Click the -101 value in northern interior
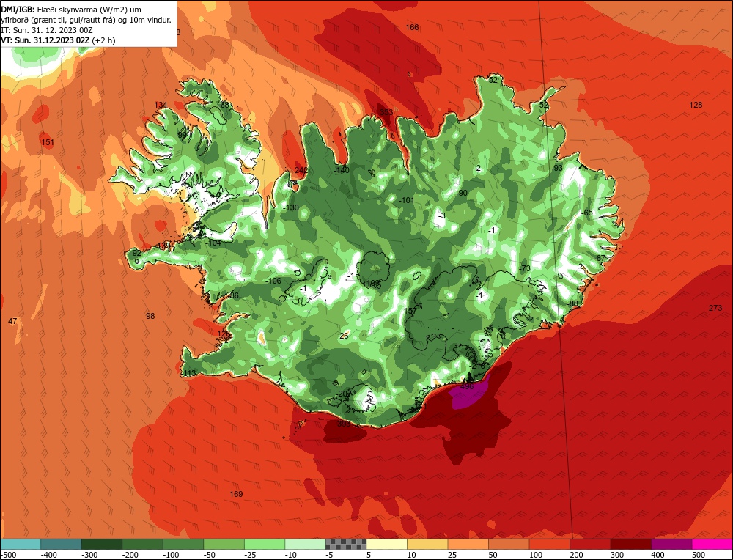This screenshot has height=560, width=733. 406,200
